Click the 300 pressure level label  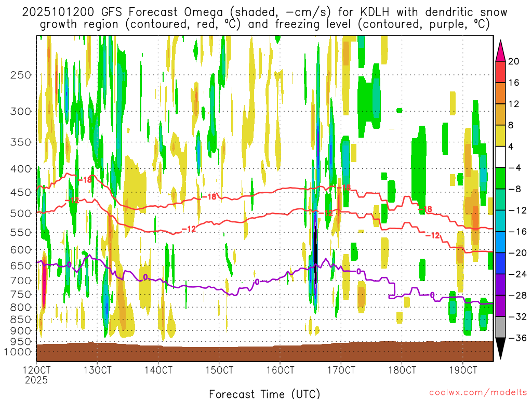pos(21,111)
